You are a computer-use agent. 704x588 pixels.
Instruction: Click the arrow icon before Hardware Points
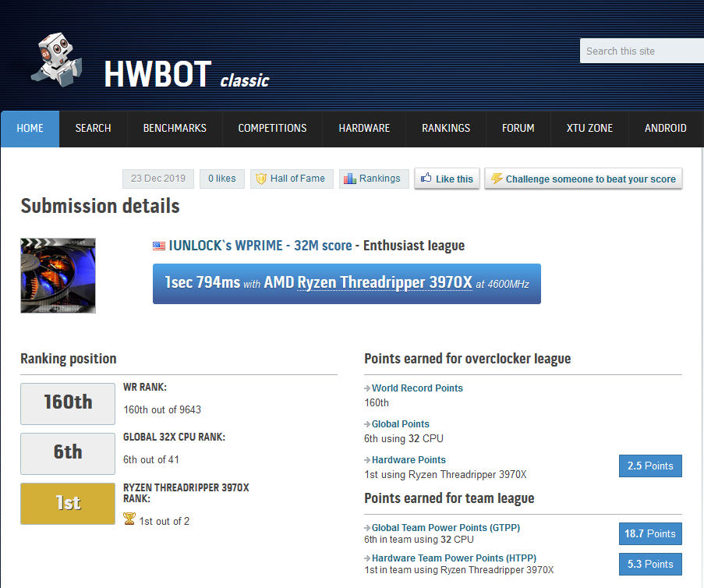367,460
